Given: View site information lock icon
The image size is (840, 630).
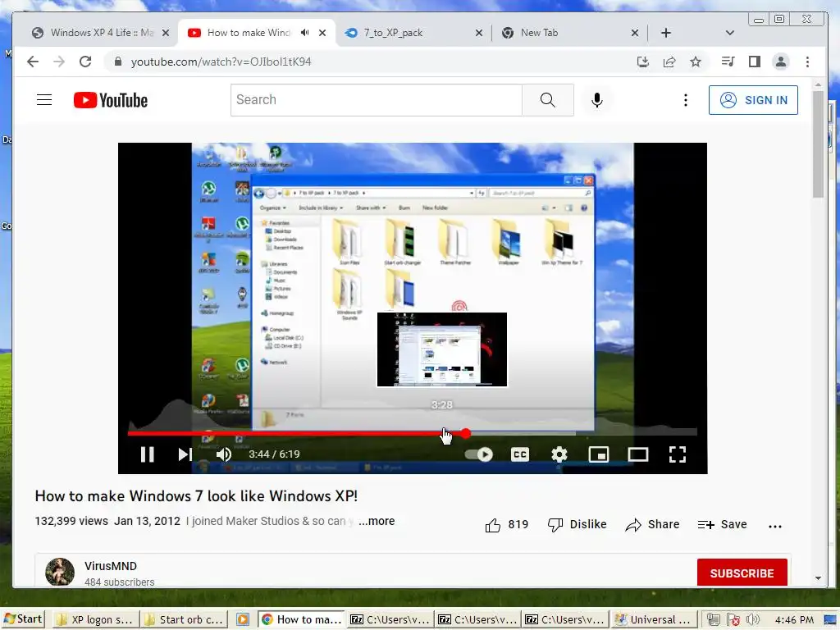Looking at the screenshot, I should coord(118,62).
